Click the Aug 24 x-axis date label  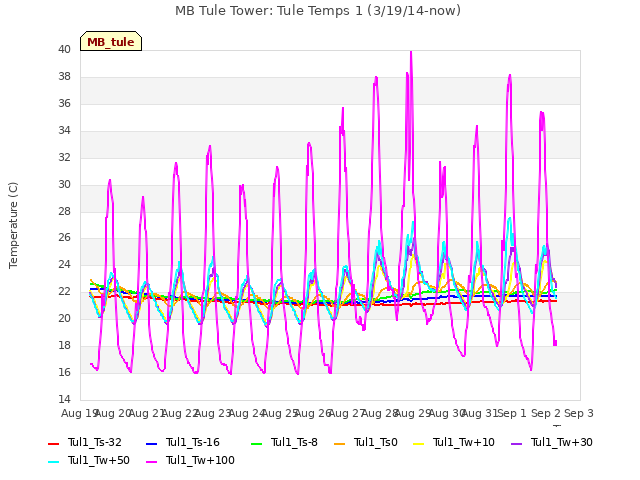coord(246,413)
